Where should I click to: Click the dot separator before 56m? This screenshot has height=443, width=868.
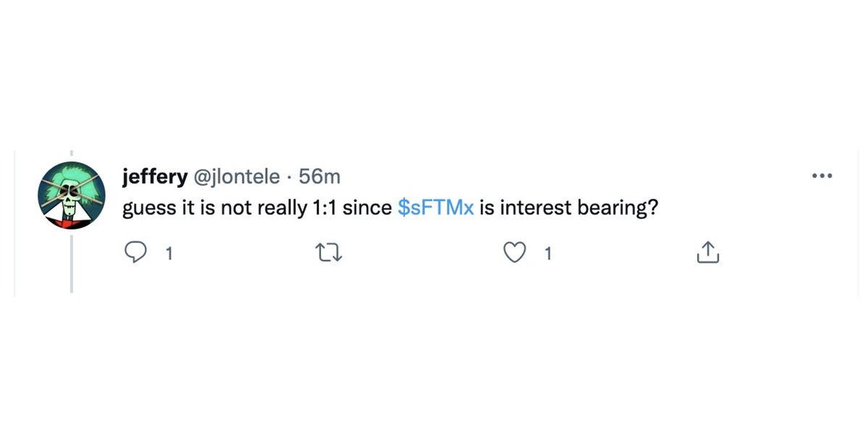coord(289,177)
